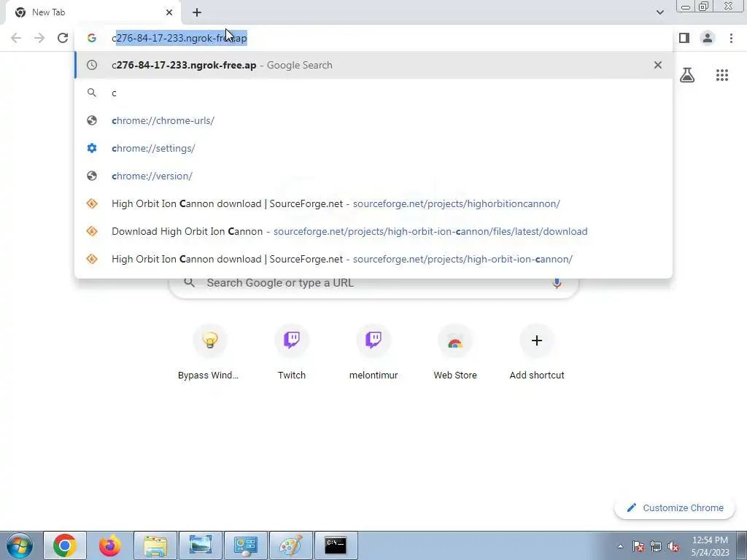Close the New Tab tab
Viewport: 747px width, 560px height.
[169, 12]
